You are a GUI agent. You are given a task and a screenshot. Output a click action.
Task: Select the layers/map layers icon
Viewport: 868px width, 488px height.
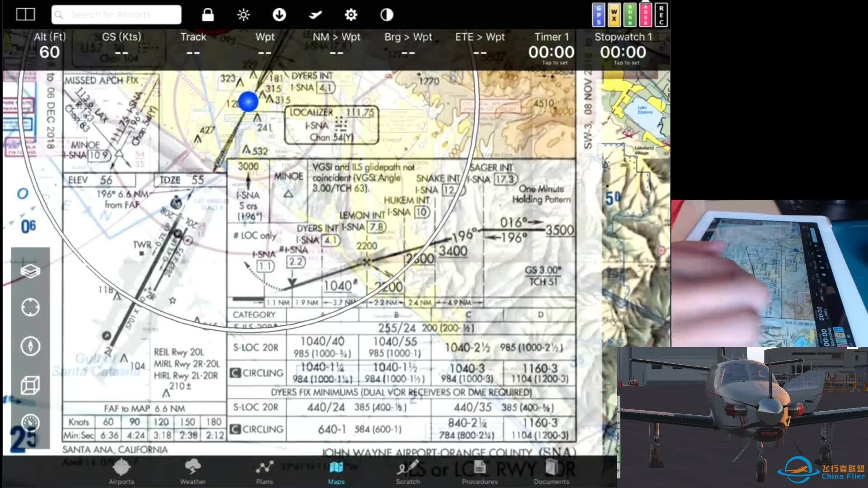pyautogui.click(x=30, y=271)
